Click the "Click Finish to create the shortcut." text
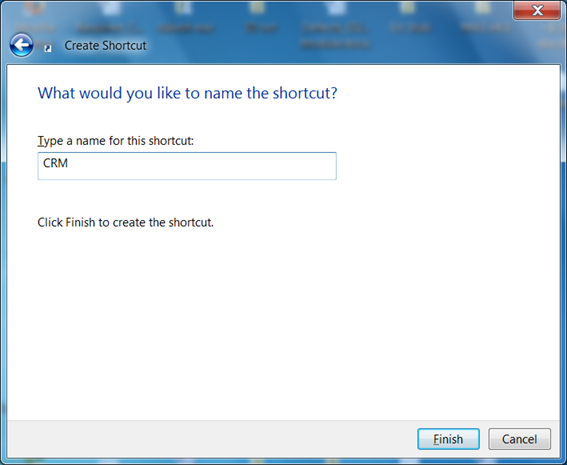This screenshot has width=567, height=465. [x=125, y=222]
